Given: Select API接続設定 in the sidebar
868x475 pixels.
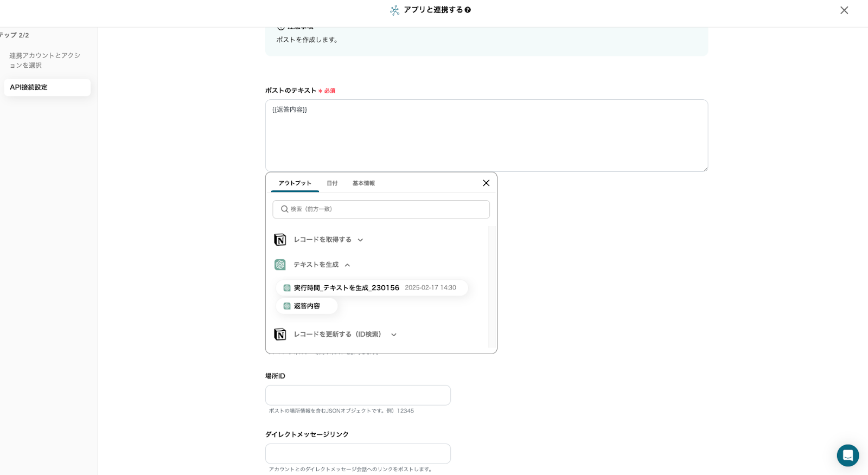Looking at the screenshot, I should coord(47,87).
